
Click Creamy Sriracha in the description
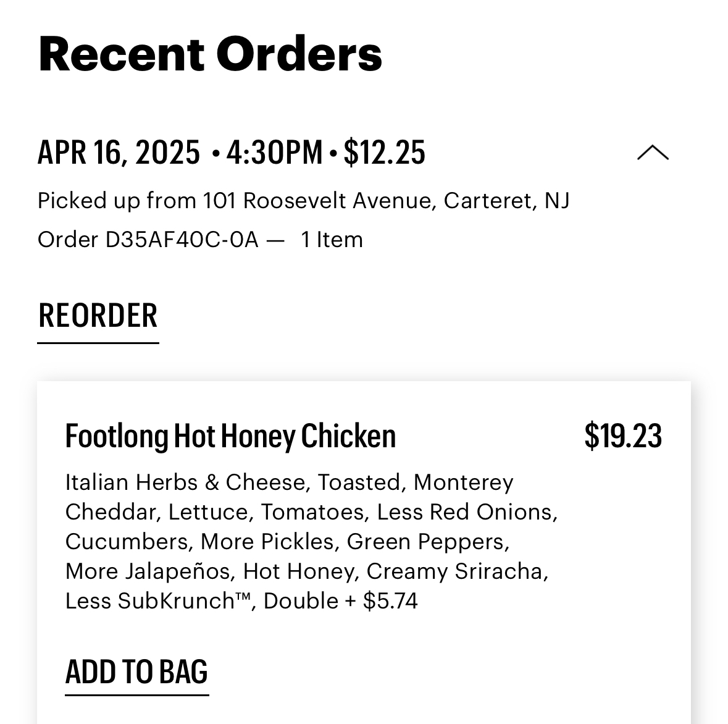coord(456,571)
